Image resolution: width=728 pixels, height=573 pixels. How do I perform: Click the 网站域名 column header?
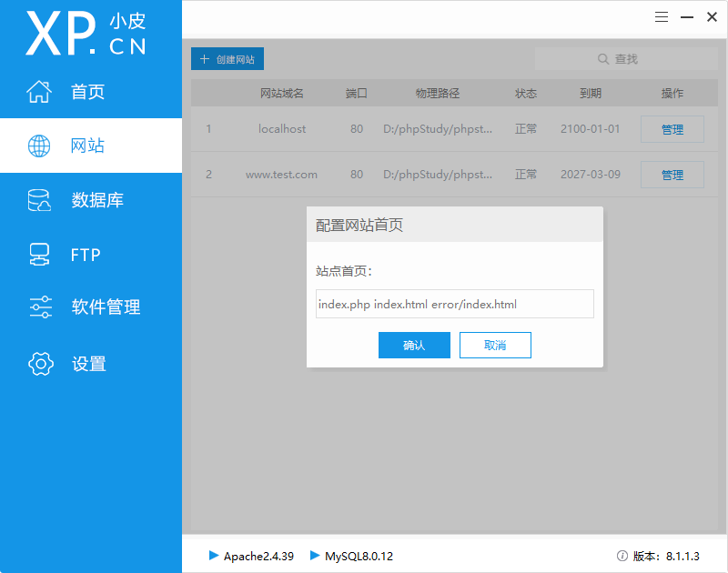[x=282, y=94]
